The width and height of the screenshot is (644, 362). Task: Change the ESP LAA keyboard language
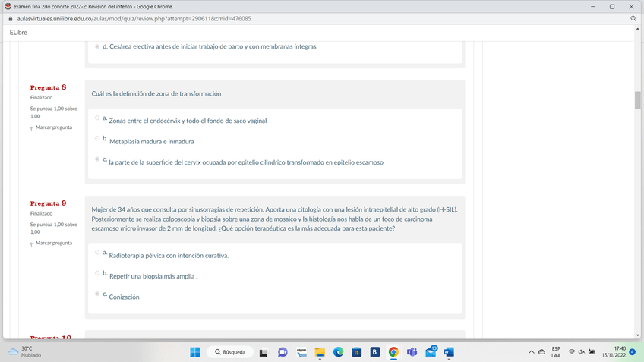[x=556, y=352]
